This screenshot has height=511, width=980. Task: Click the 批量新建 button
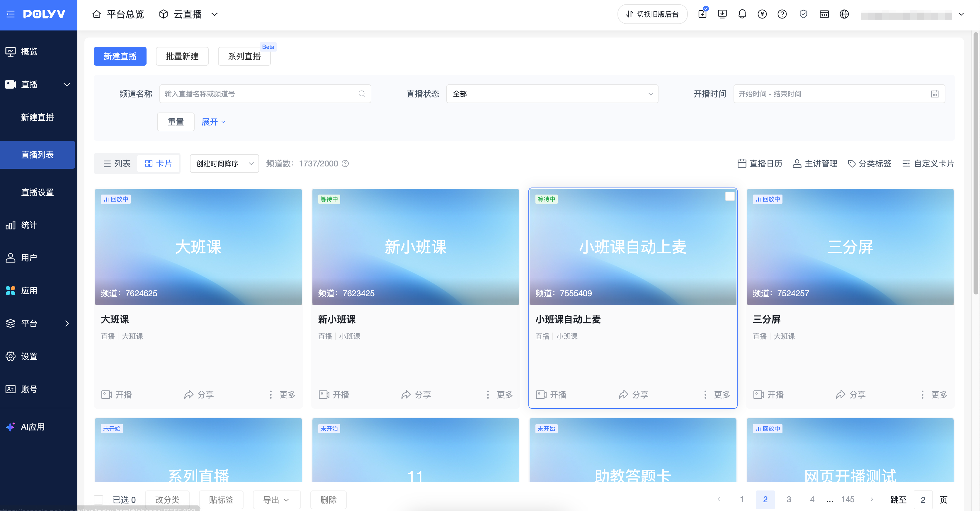tap(182, 56)
